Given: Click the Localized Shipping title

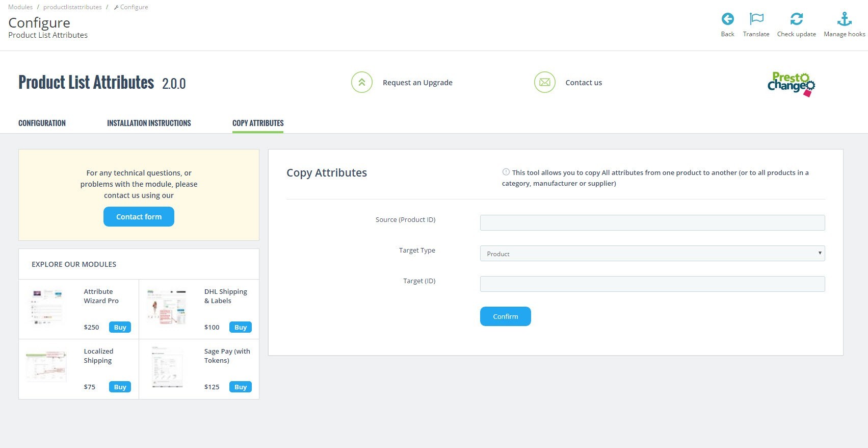Looking at the screenshot, I should click(x=99, y=356).
